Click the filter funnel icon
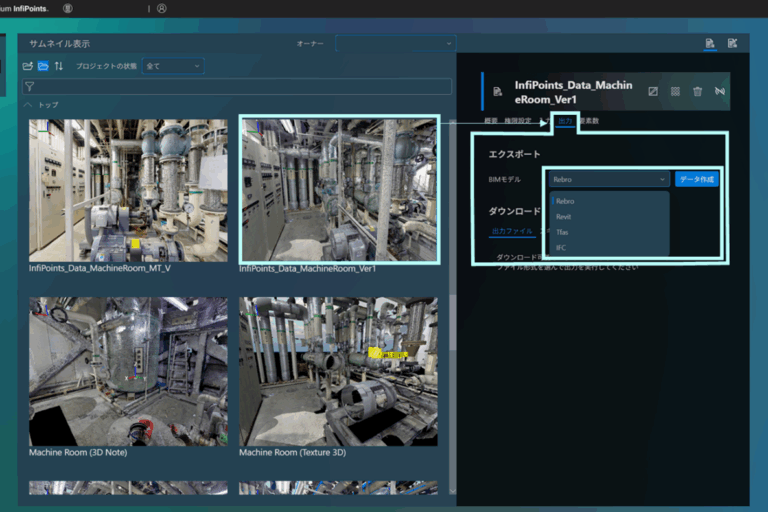 [29, 88]
